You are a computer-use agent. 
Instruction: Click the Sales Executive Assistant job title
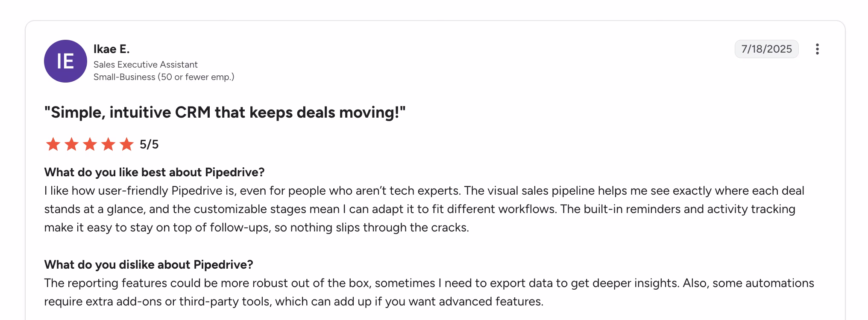click(x=146, y=65)
